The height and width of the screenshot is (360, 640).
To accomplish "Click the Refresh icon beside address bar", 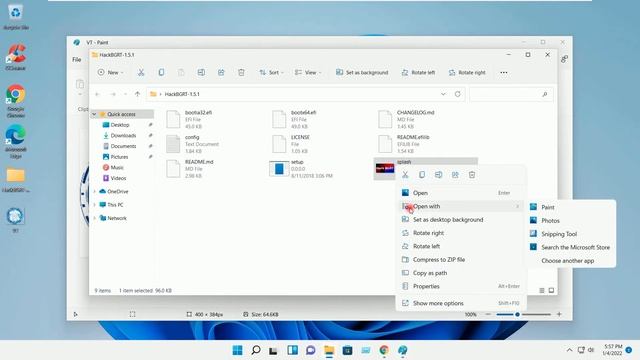I will tap(458, 94).
